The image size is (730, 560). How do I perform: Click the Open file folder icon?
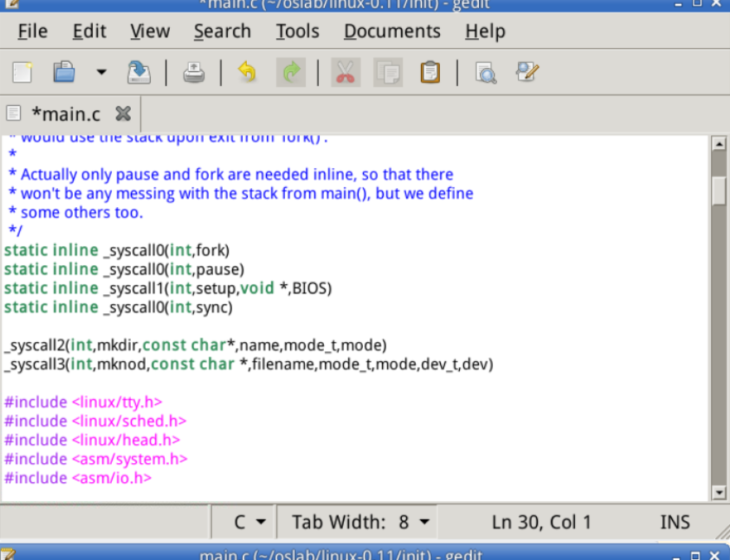click(64, 73)
